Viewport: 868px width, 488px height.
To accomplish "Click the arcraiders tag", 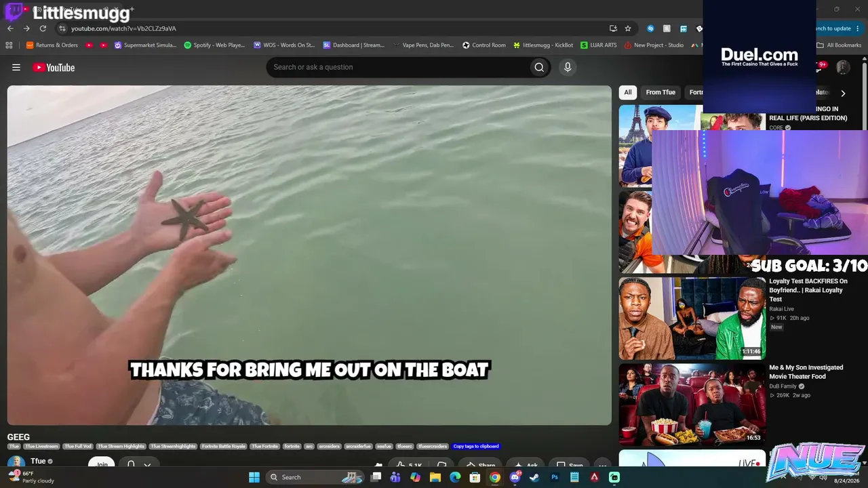I will coord(329,447).
